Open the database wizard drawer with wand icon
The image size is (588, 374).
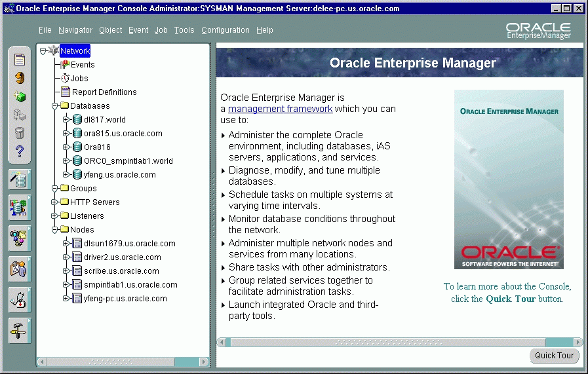coord(20,179)
